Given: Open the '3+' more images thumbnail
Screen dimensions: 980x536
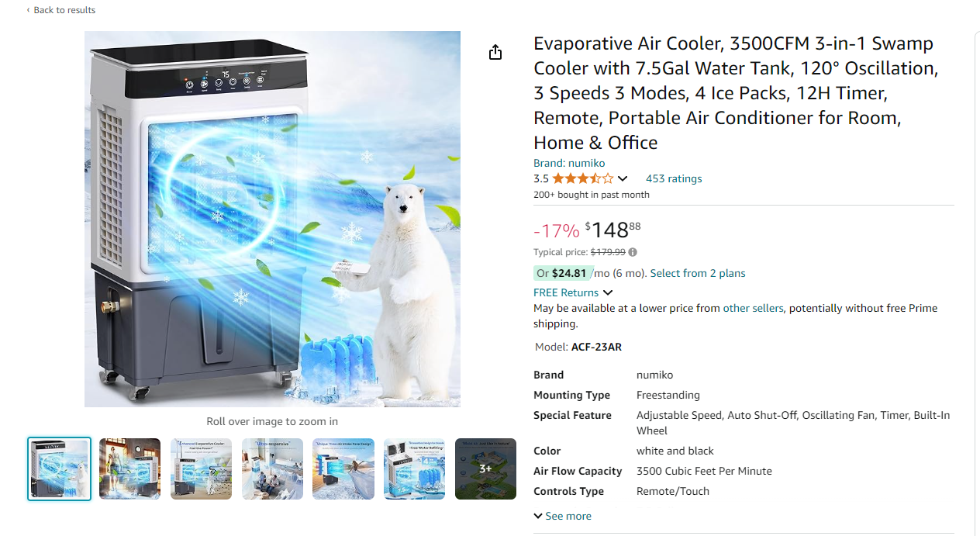Looking at the screenshot, I should 485,469.
